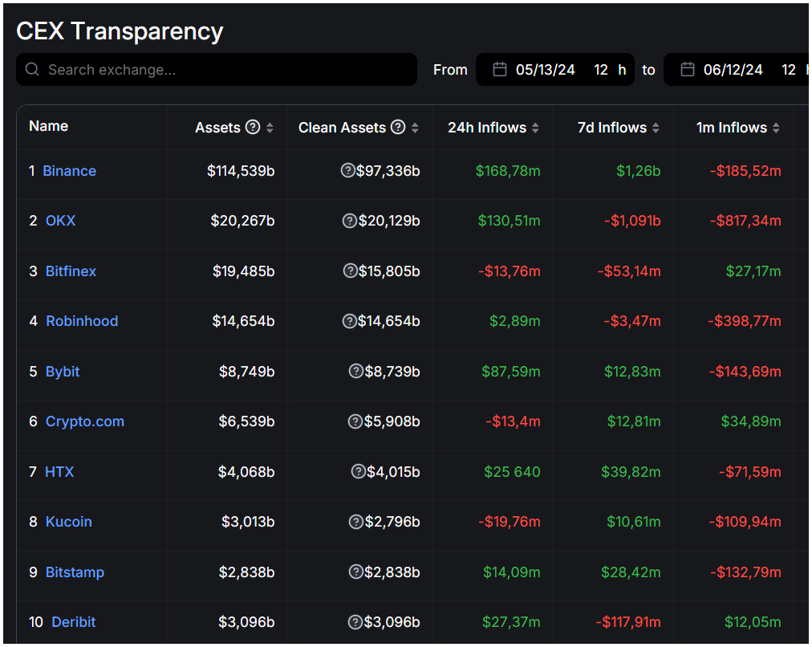Click Clean Assets column help icon
Image resolution: width=812 pixels, height=647 pixels.
pos(398,127)
